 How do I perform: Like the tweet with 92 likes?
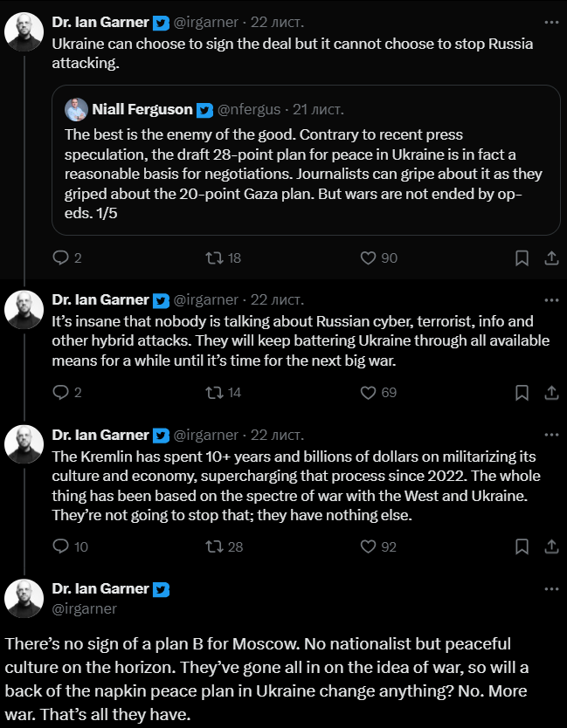pos(369,546)
